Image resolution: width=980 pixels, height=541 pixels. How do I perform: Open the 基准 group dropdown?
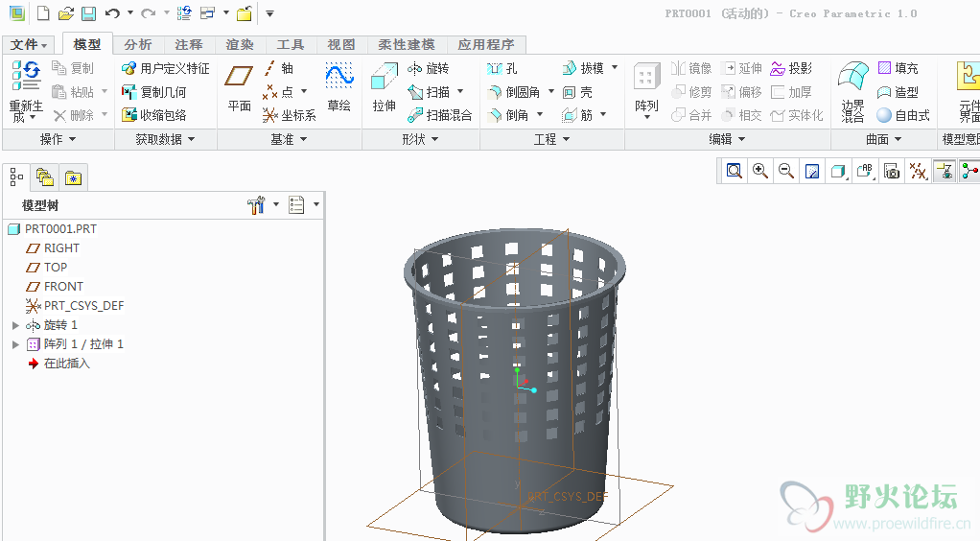(x=289, y=139)
